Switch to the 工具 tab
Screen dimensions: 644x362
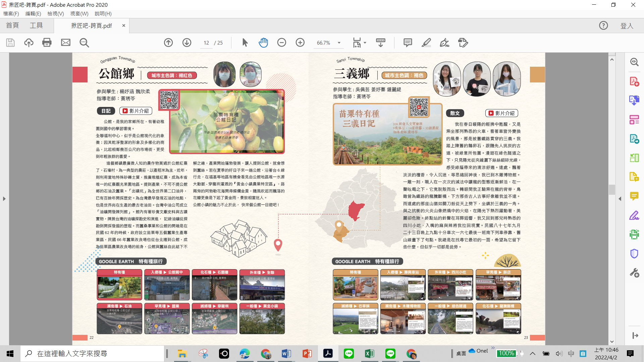[36, 25]
